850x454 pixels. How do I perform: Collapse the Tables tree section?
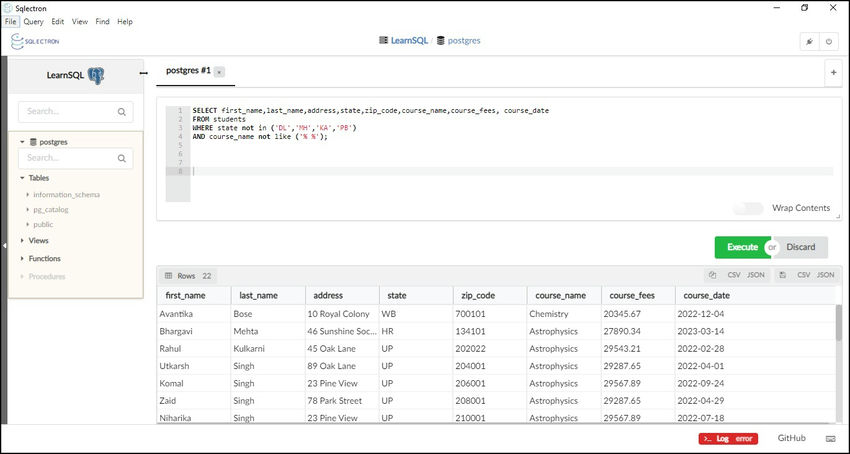[x=22, y=178]
